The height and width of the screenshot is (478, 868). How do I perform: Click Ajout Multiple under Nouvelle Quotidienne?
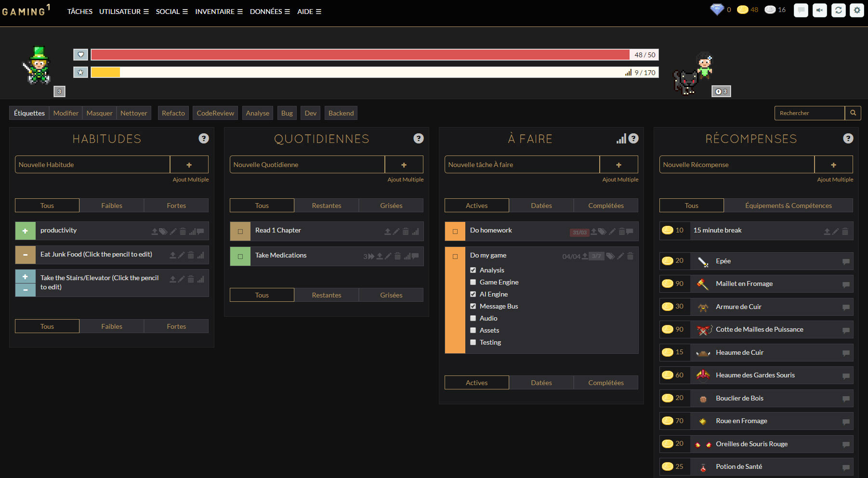click(405, 180)
